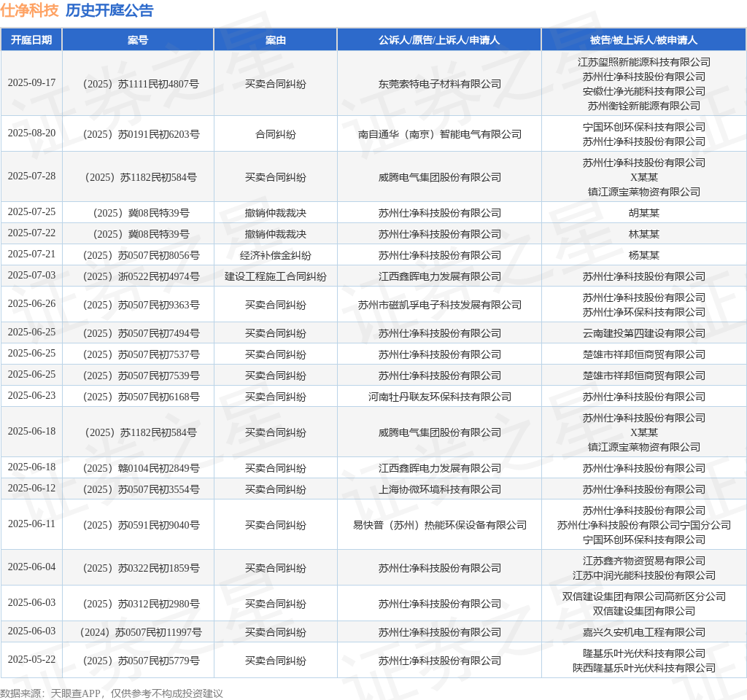Click plaintiff 易快普（苏州）热能环保设备有限公司

pos(440,525)
